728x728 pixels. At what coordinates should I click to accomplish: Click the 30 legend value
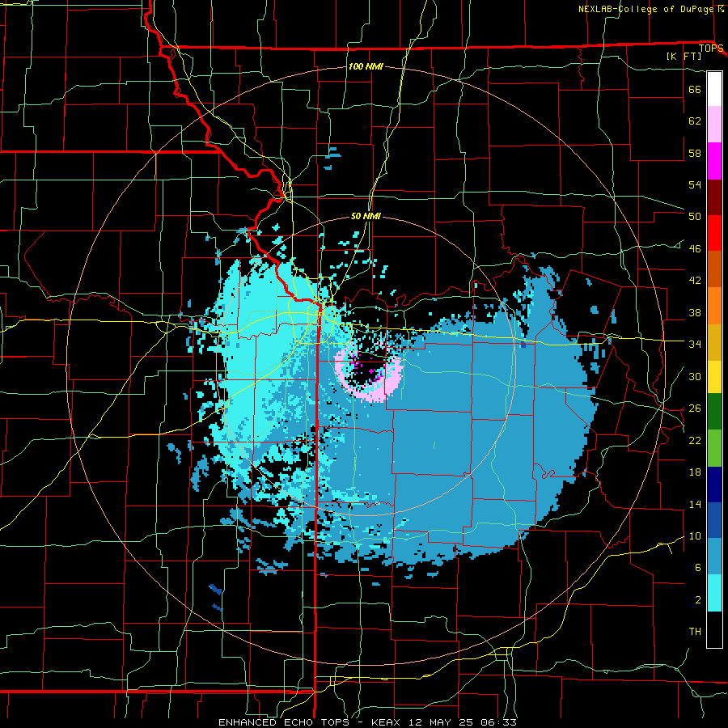(695, 376)
